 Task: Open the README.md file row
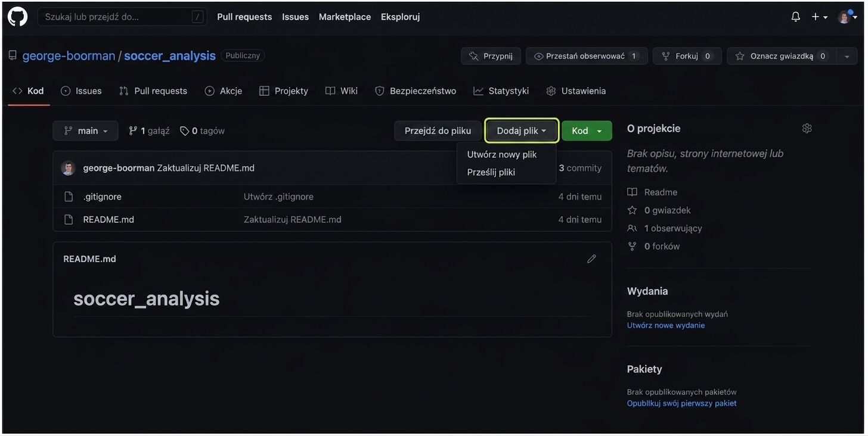(x=108, y=219)
